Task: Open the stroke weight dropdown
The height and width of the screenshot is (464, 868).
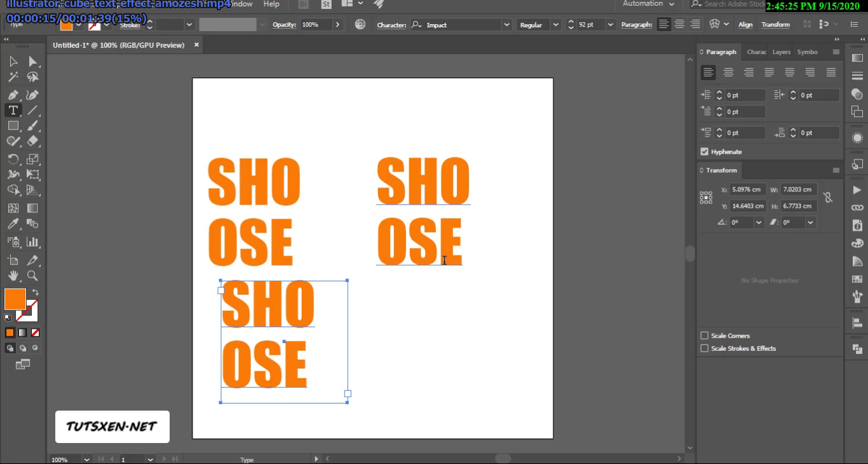Action: (189, 25)
